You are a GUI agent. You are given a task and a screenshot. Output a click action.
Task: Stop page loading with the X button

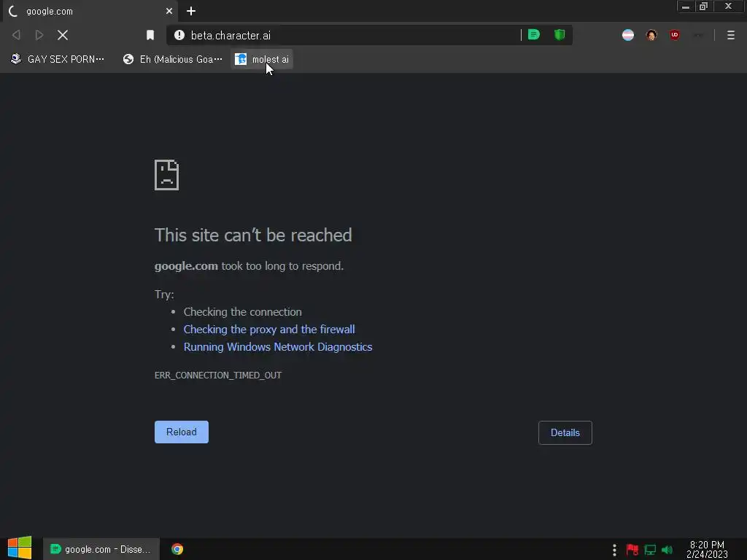pyautogui.click(x=63, y=35)
